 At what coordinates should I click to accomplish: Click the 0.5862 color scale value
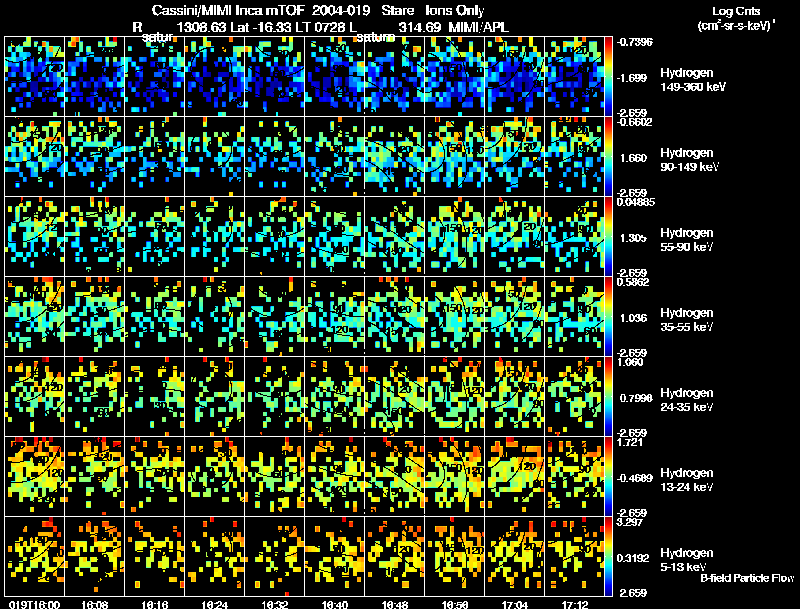633,282
